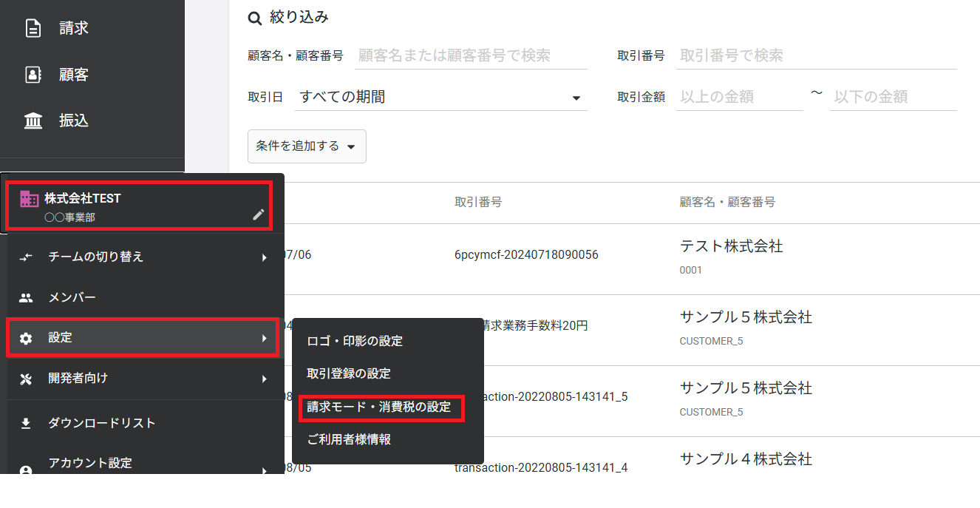Open the 顧客 contact card icon
This screenshot has height=508, width=980.
33,75
